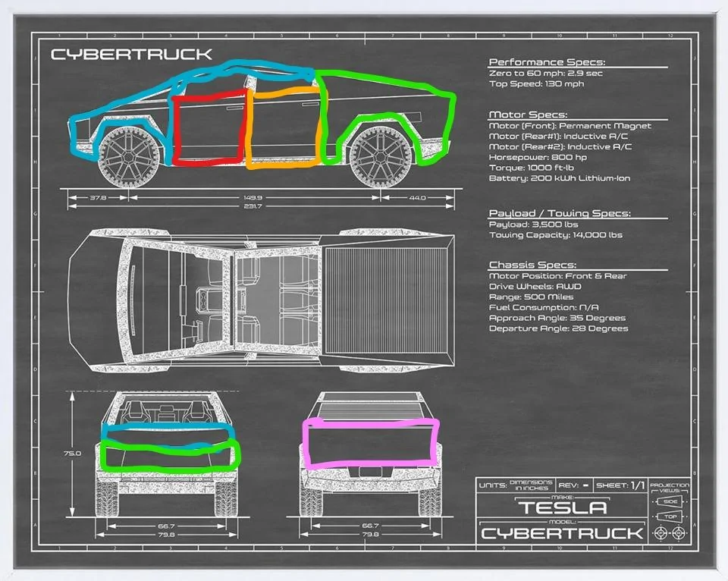Click the 66.7 dimension under front view
The height and width of the screenshot is (581, 728).
[166, 526]
